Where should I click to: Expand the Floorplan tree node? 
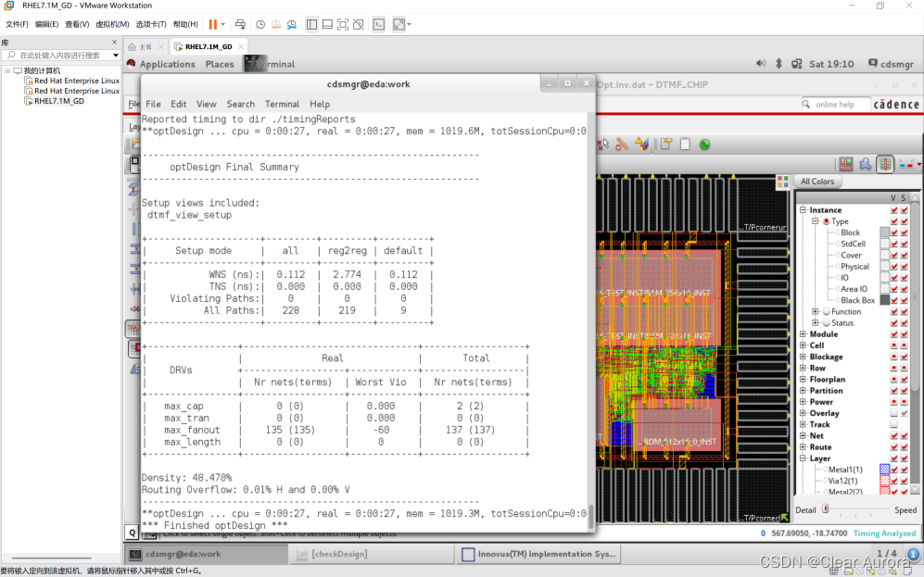(803, 379)
